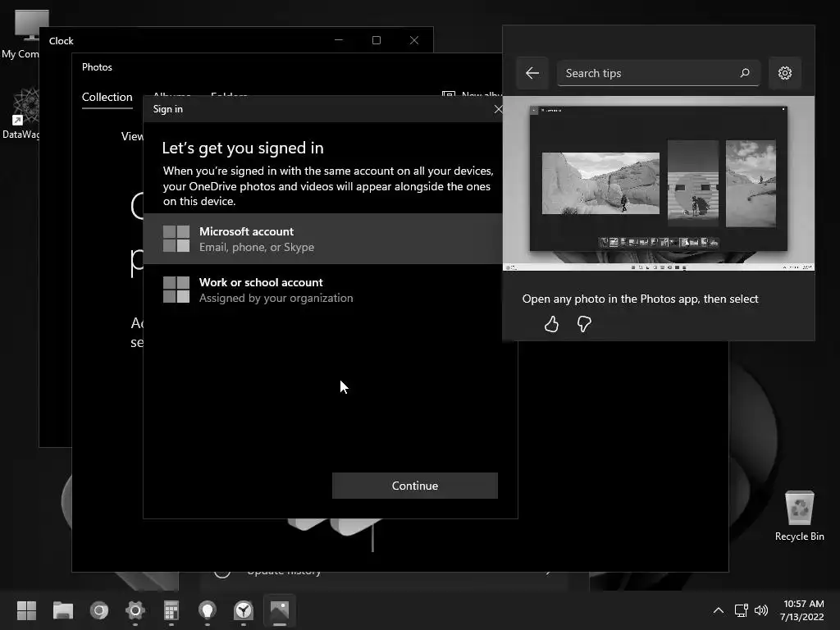840x630 pixels.
Task: Select the DataWag desktop shortcut
Action: pos(21,113)
